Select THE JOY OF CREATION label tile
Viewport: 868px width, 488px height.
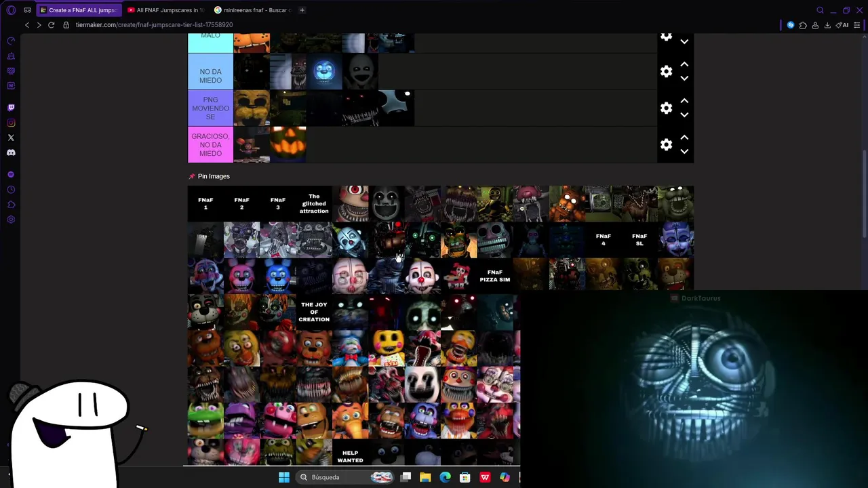(314, 312)
